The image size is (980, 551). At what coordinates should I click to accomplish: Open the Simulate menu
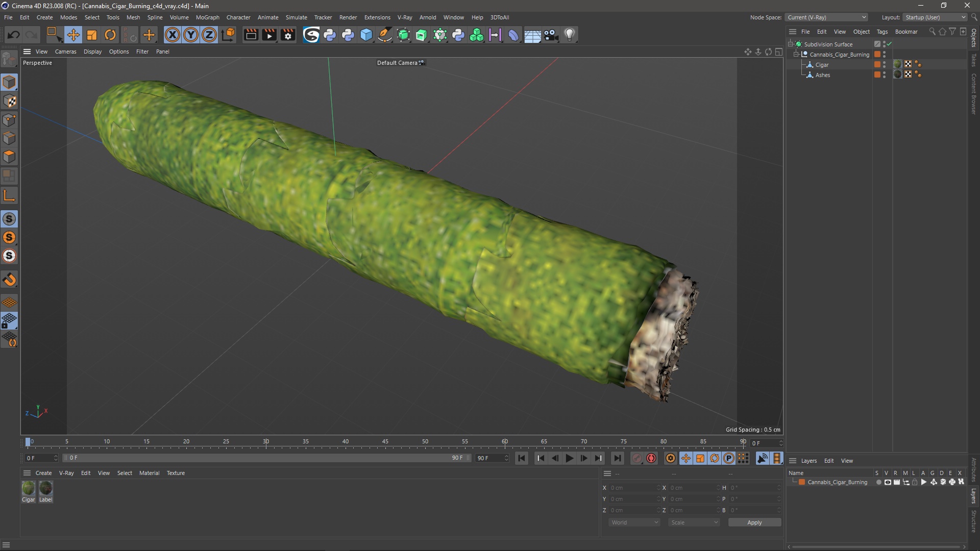pyautogui.click(x=296, y=17)
